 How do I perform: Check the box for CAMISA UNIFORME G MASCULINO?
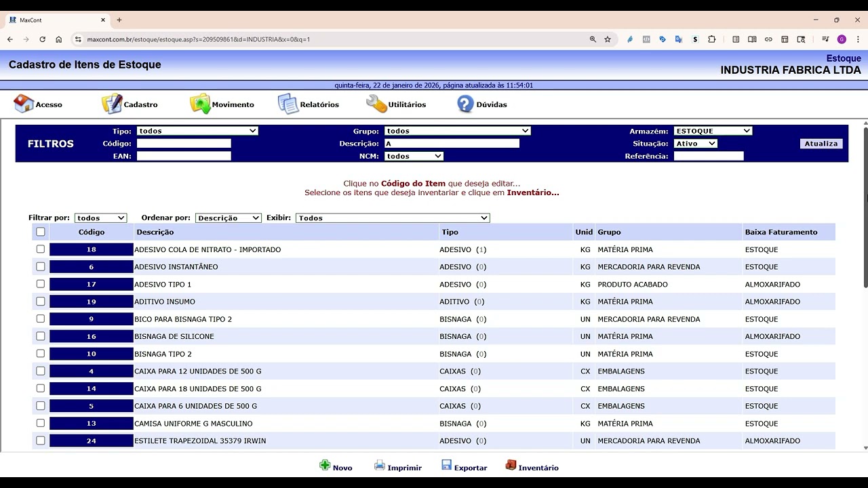[41, 423]
